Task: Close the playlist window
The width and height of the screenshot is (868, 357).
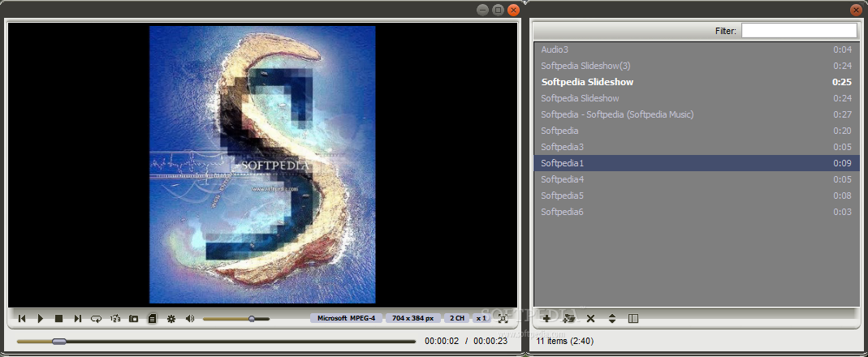Action: coord(855,10)
